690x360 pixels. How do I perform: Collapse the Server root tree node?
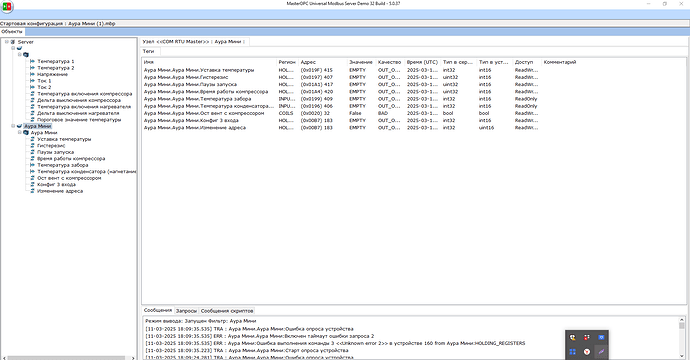click(7, 42)
